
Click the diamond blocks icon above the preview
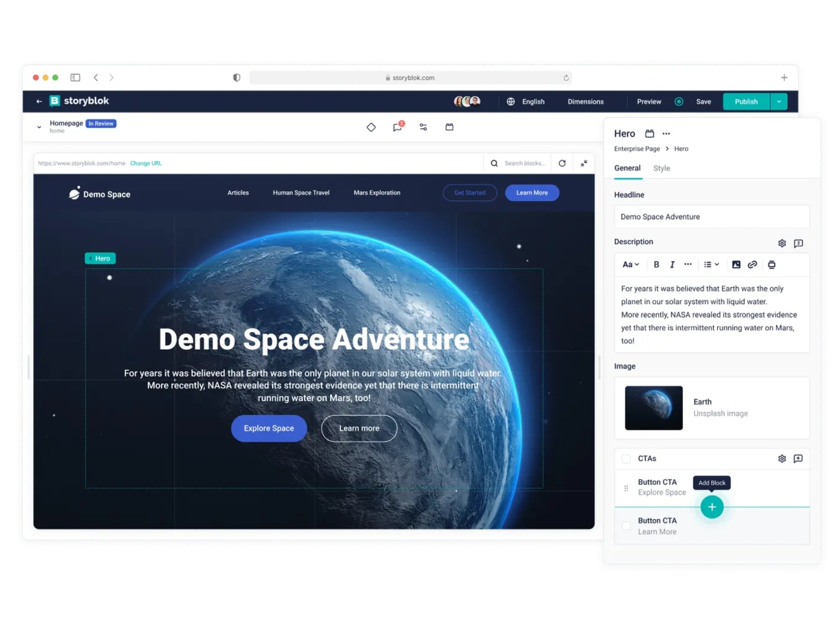pyautogui.click(x=371, y=127)
